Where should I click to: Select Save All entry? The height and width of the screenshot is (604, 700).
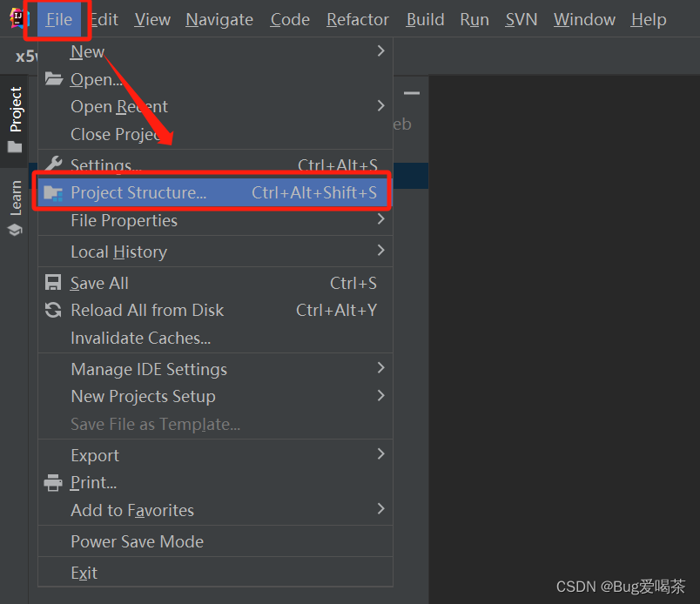coord(215,283)
